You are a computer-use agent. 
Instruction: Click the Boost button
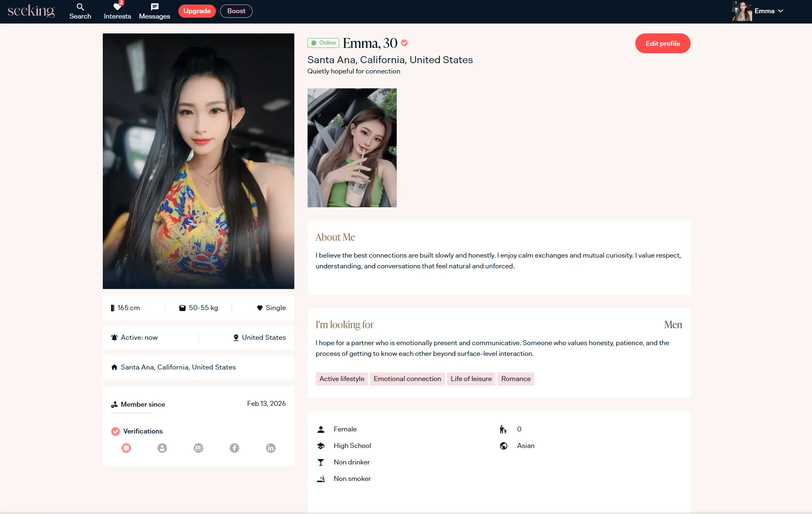click(236, 11)
